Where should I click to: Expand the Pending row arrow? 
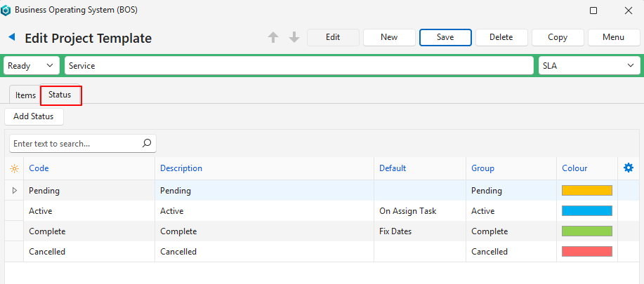[14, 190]
